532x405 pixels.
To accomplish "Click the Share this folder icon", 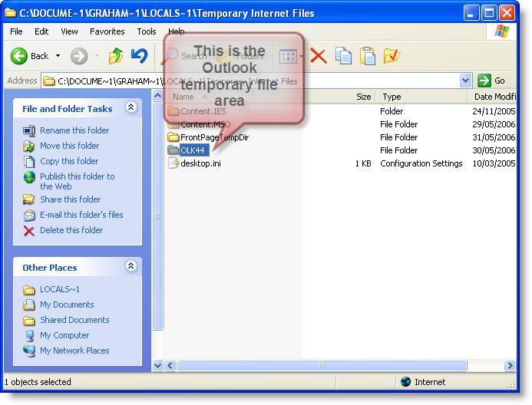I will click(x=29, y=199).
